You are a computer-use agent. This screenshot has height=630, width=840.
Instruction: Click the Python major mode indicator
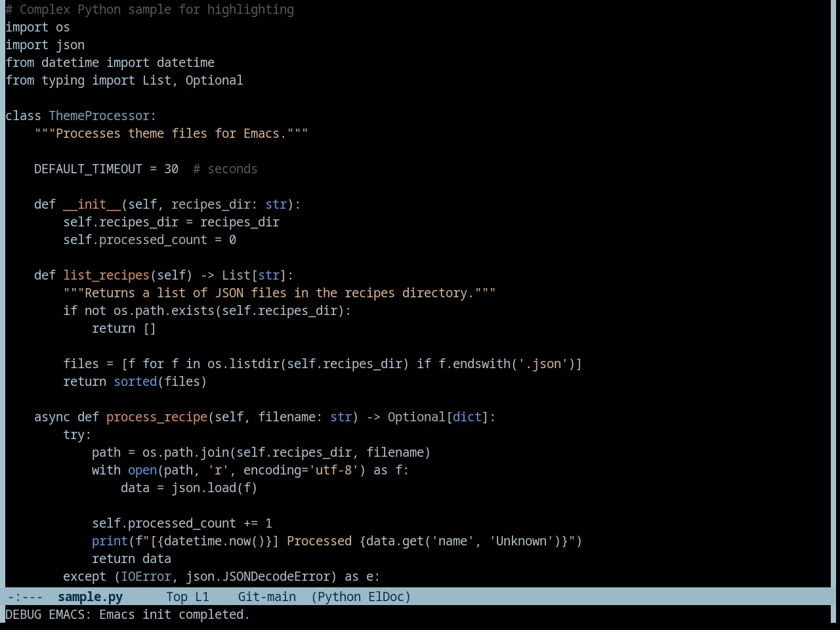(339, 597)
